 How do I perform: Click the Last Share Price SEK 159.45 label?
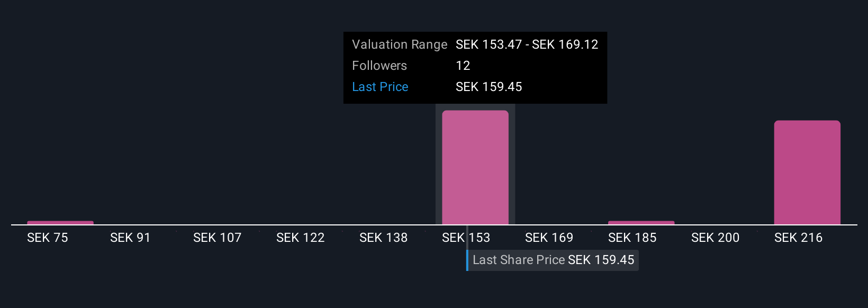coord(553,260)
